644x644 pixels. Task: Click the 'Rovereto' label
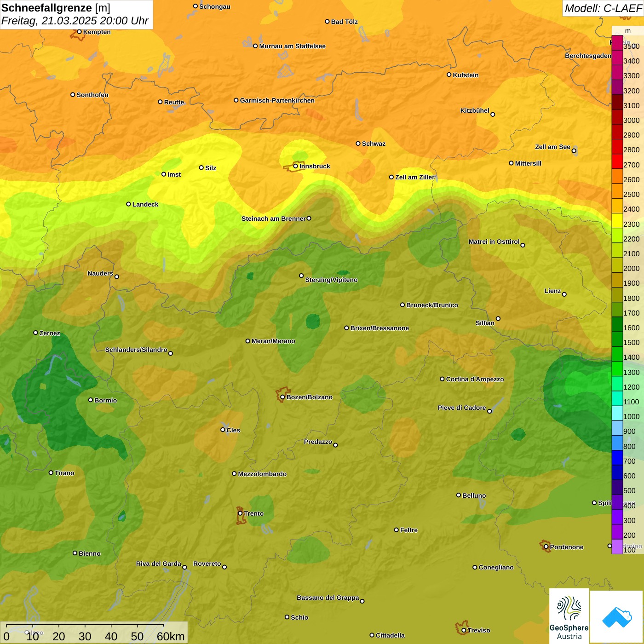[207, 563]
